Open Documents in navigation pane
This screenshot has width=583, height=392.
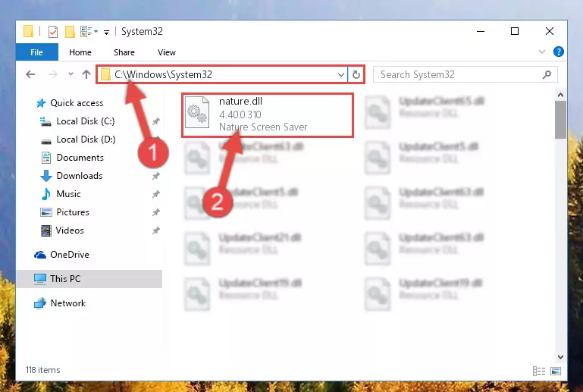(x=80, y=158)
